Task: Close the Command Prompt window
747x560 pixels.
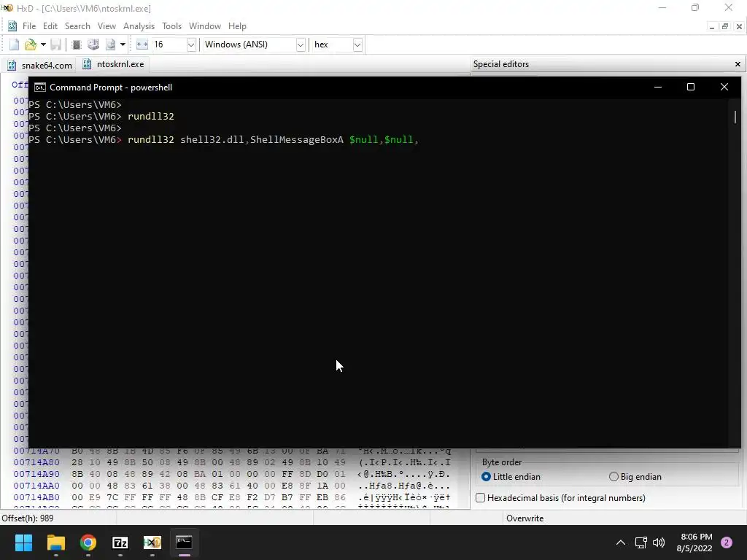Action: pyautogui.click(x=724, y=87)
